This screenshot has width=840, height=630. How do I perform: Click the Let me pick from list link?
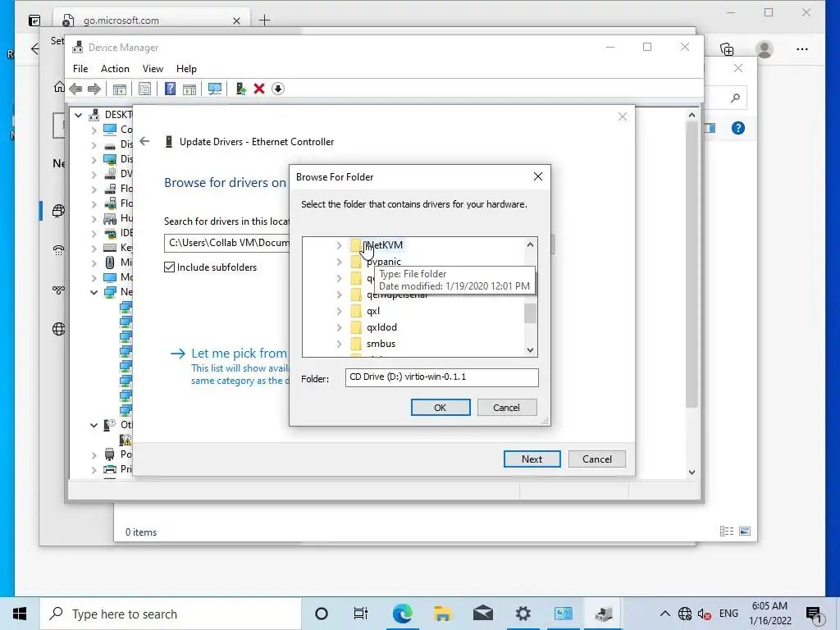[239, 354]
